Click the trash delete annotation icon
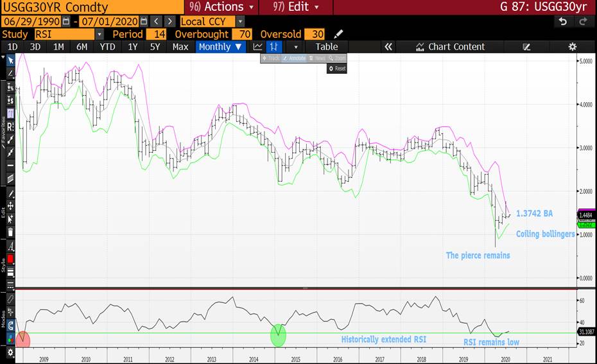 pyautogui.click(x=11, y=232)
